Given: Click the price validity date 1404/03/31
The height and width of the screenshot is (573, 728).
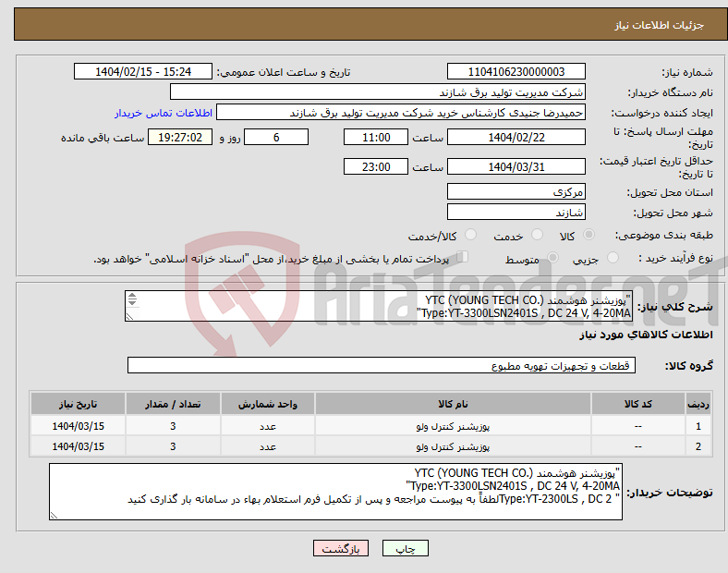Looking at the screenshot, I should coord(516,166).
